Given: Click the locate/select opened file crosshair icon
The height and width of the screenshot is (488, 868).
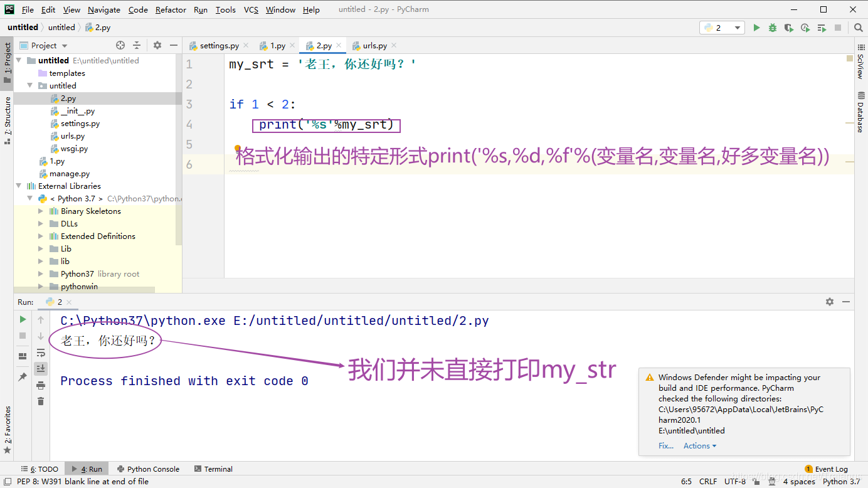Looking at the screenshot, I should 120,45.
